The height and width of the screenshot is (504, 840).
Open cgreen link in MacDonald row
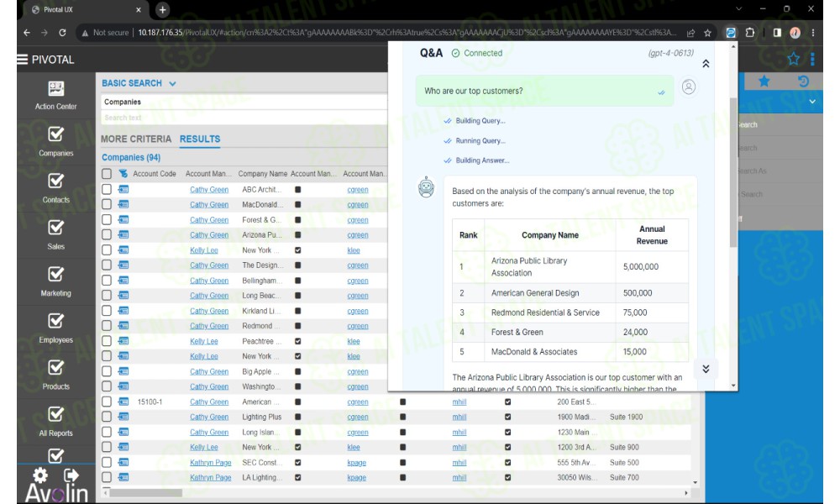(x=357, y=205)
